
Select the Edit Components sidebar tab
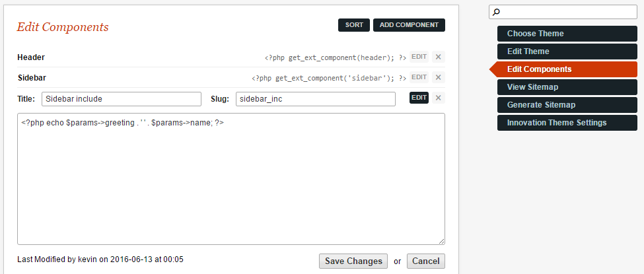tap(563, 69)
